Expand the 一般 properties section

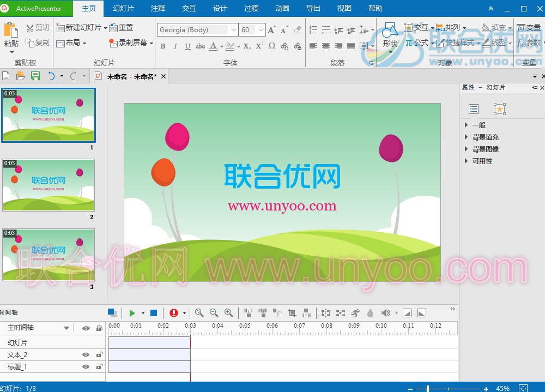coord(466,125)
